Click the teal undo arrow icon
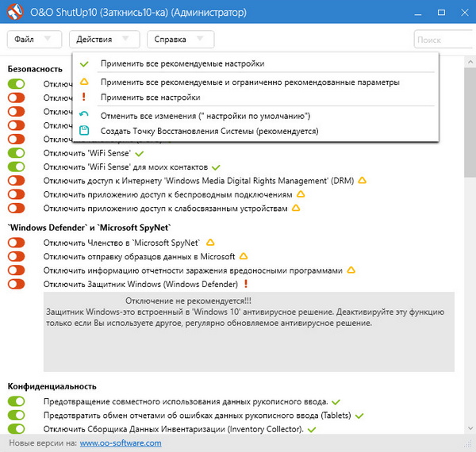Screen dimensions: 476x452 pos(84,114)
